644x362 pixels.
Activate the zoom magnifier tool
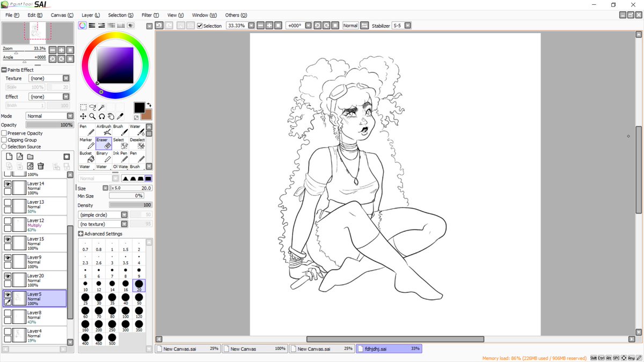click(92, 116)
